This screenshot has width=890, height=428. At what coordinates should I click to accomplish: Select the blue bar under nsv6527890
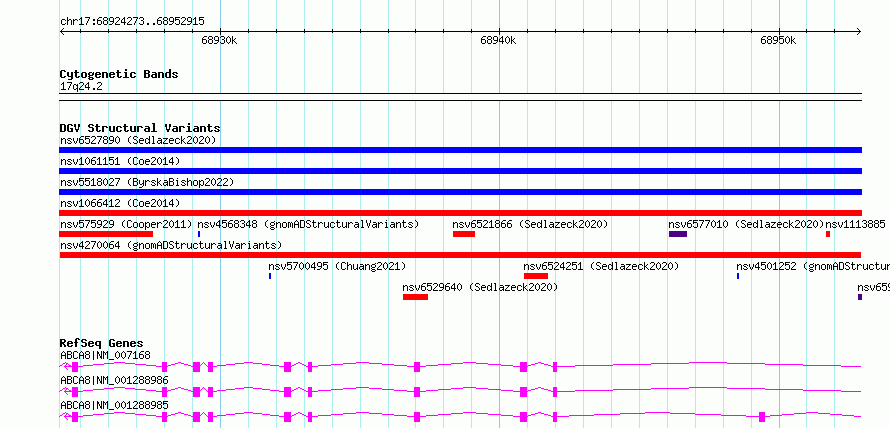[460, 150]
